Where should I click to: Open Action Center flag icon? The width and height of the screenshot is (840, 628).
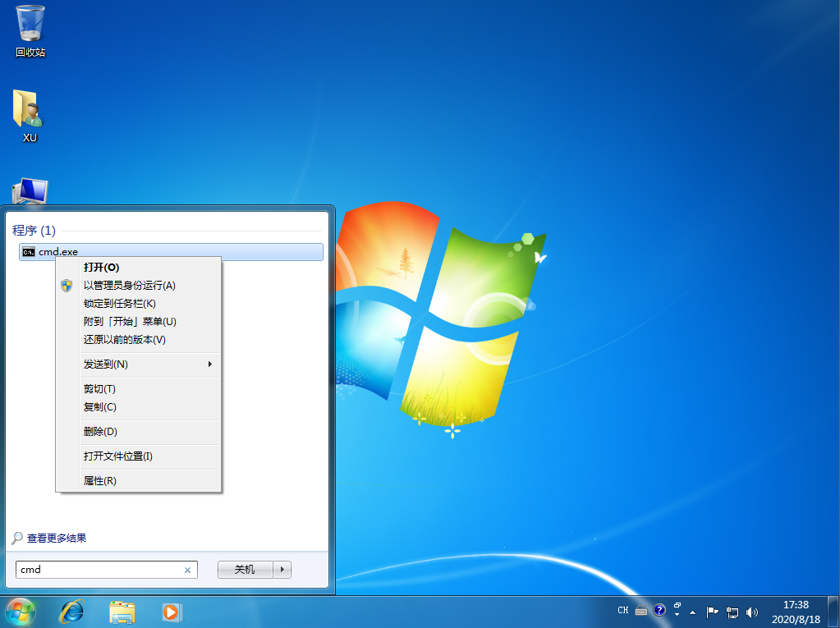[x=712, y=612]
